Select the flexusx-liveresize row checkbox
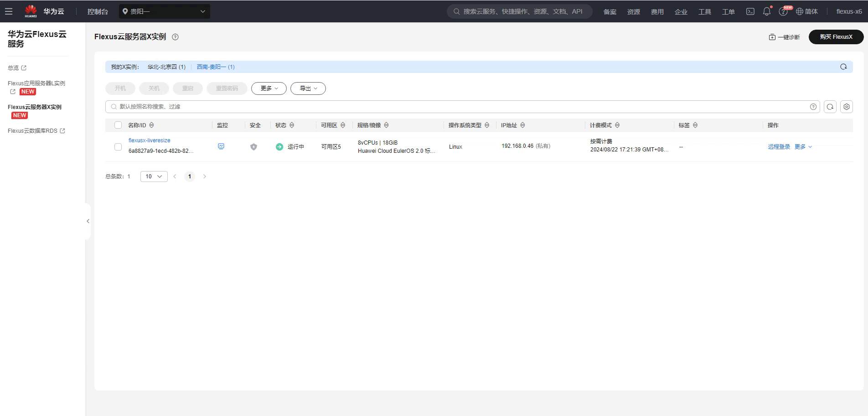 118,147
